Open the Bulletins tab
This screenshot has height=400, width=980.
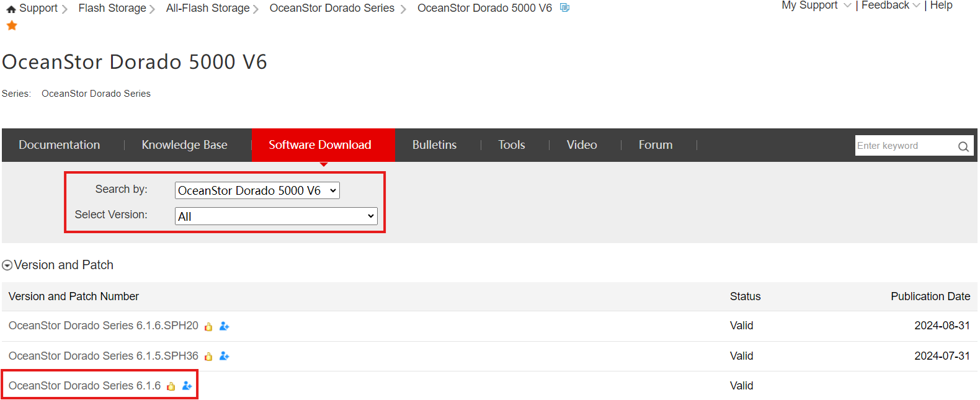click(x=434, y=144)
